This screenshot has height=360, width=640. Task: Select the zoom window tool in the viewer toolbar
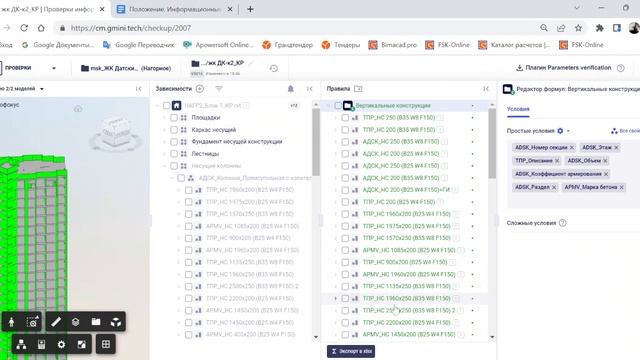[x=32, y=322]
